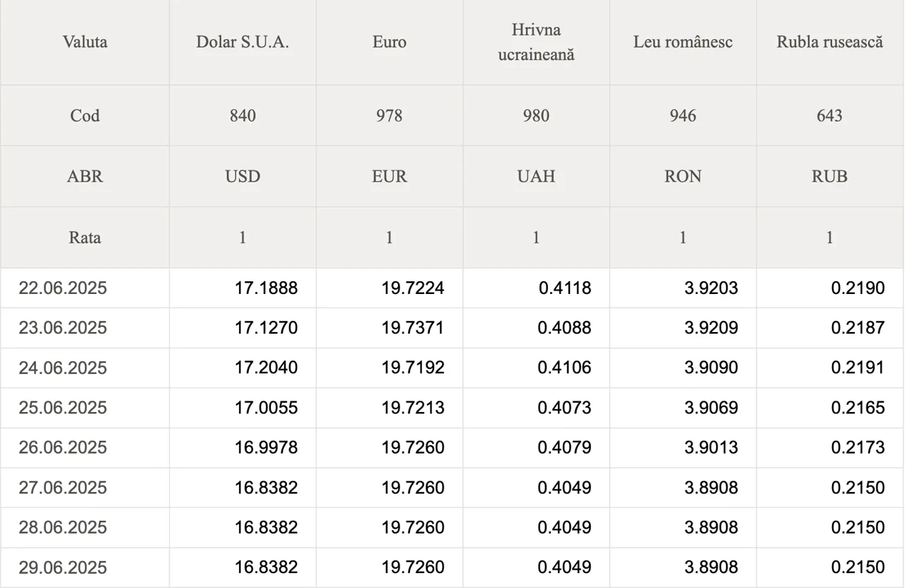Click currency code 840

point(243,115)
